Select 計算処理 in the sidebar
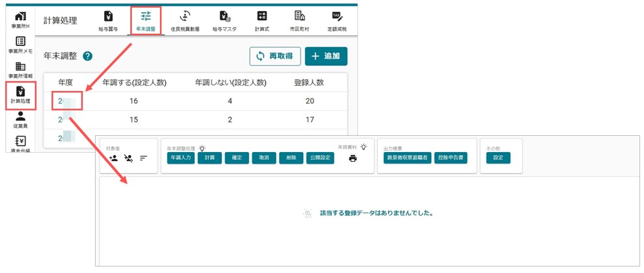 click(21, 96)
